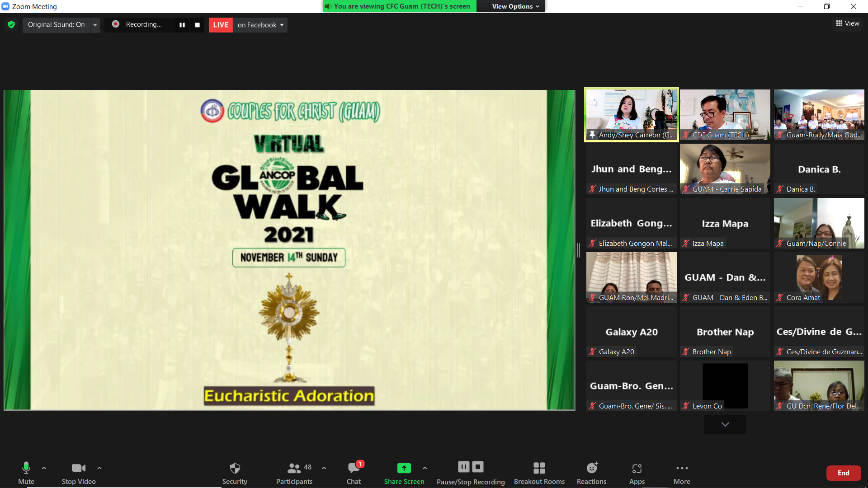
Task: Select Guam/Nap/Connie video tile
Action: tap(819, 223)
